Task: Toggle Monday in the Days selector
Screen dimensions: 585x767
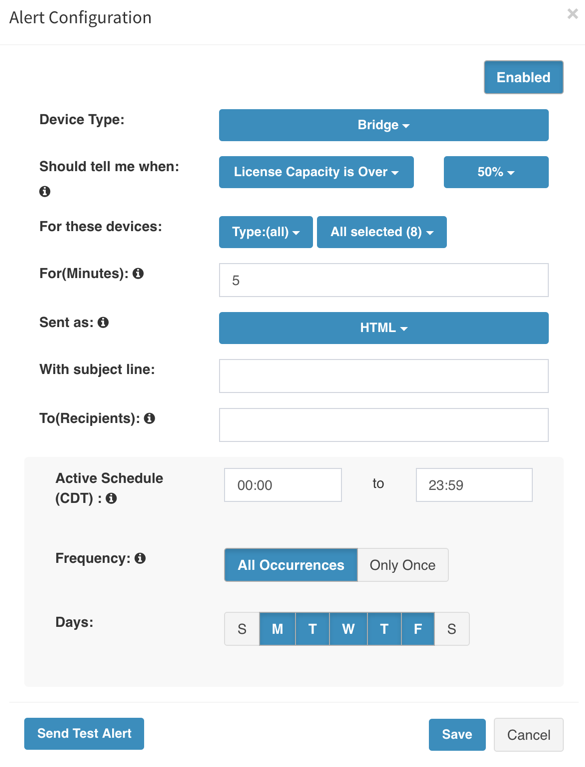Action: 277,629
